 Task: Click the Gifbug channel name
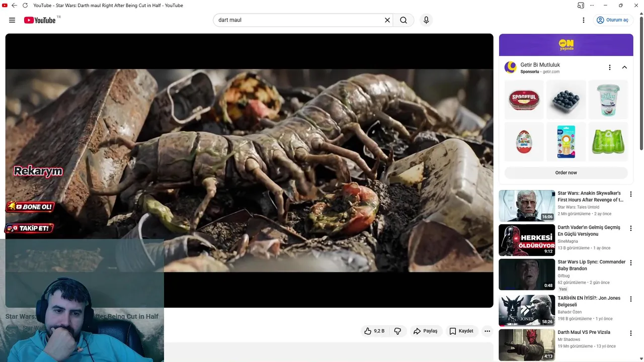click(563, 276)
